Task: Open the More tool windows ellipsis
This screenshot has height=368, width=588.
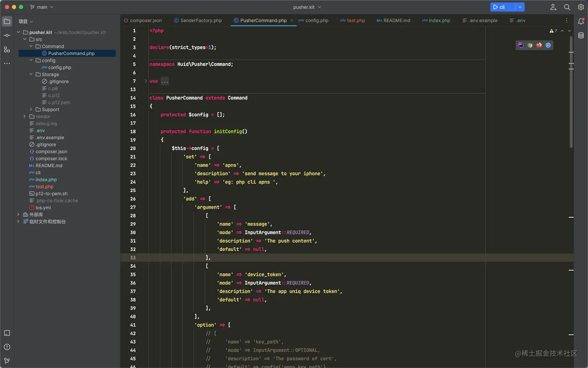Action: pos(7,63)
